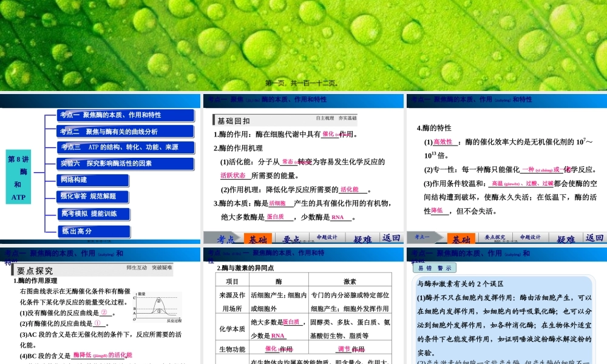Viewport: 607px width, 364px height.
Task: Open 考点三 ATP的结构、转化、功能、来源
Action: click(126, 147)
